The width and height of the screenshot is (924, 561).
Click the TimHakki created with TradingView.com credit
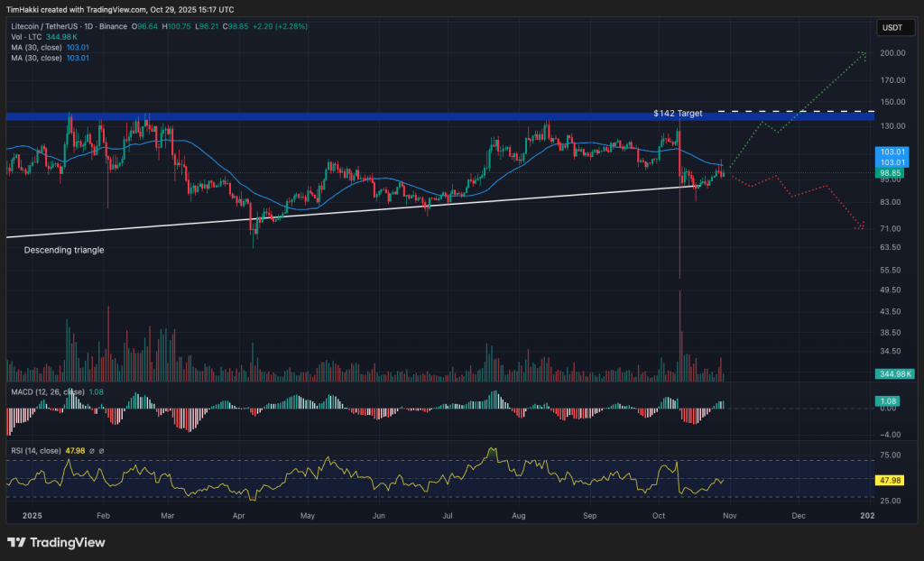117,8
